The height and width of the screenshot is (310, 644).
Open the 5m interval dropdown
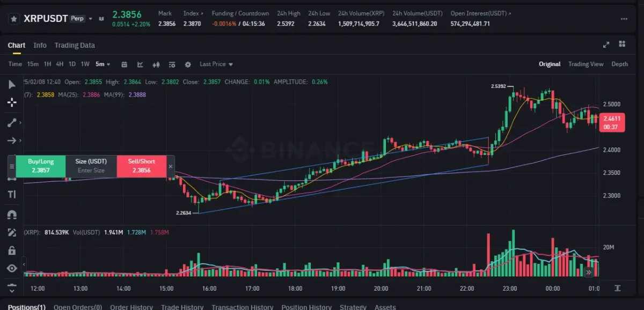[103, 64]
